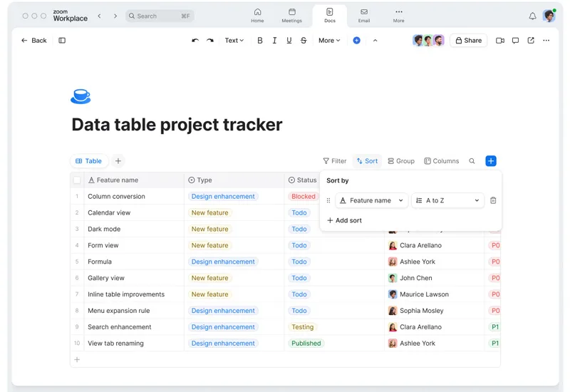The width and height of the screenshot is (570, 392).
Task: Click the redo arrow icon
Action: 210,41
